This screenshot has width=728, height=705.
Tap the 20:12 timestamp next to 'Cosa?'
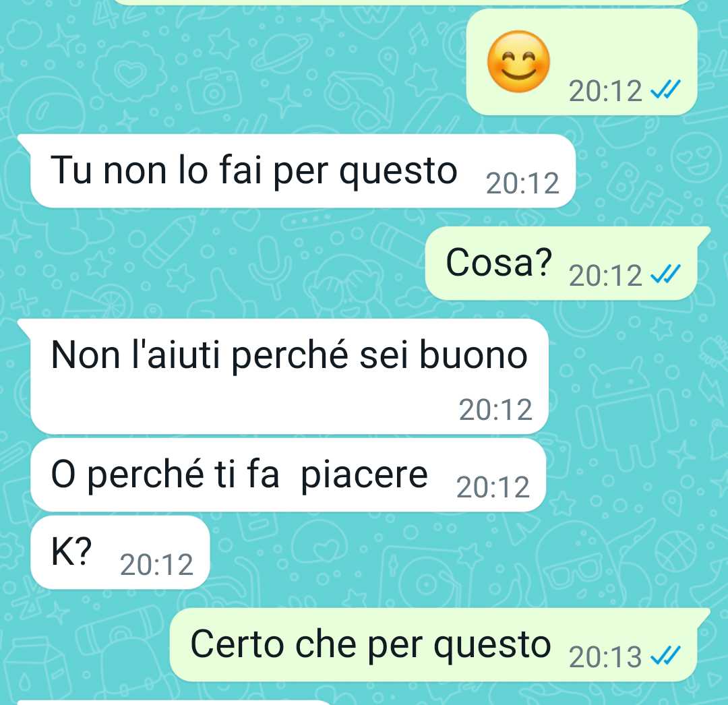tap(605, 276)
